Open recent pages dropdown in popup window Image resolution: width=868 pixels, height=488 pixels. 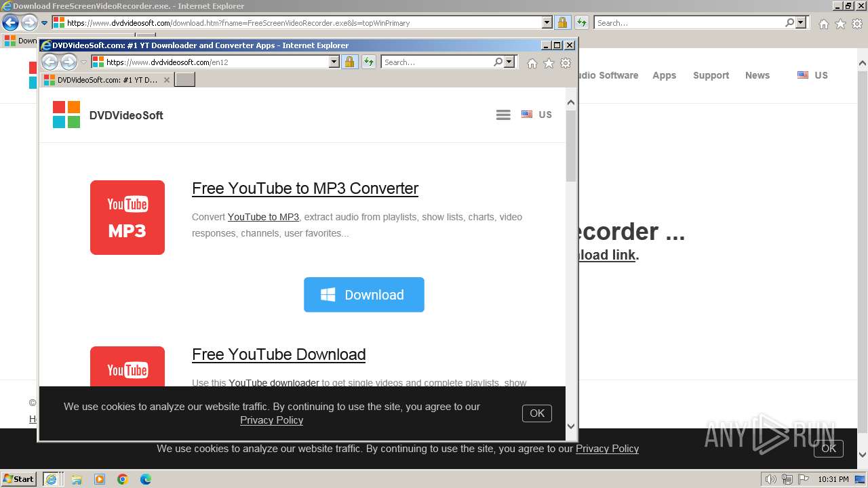(84, 62)
